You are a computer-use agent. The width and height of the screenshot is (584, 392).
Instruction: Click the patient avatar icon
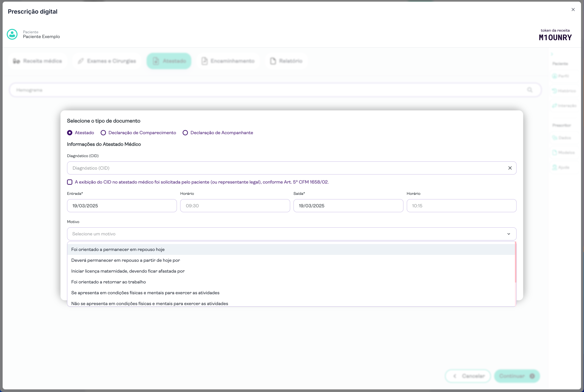tap(12, 34)
